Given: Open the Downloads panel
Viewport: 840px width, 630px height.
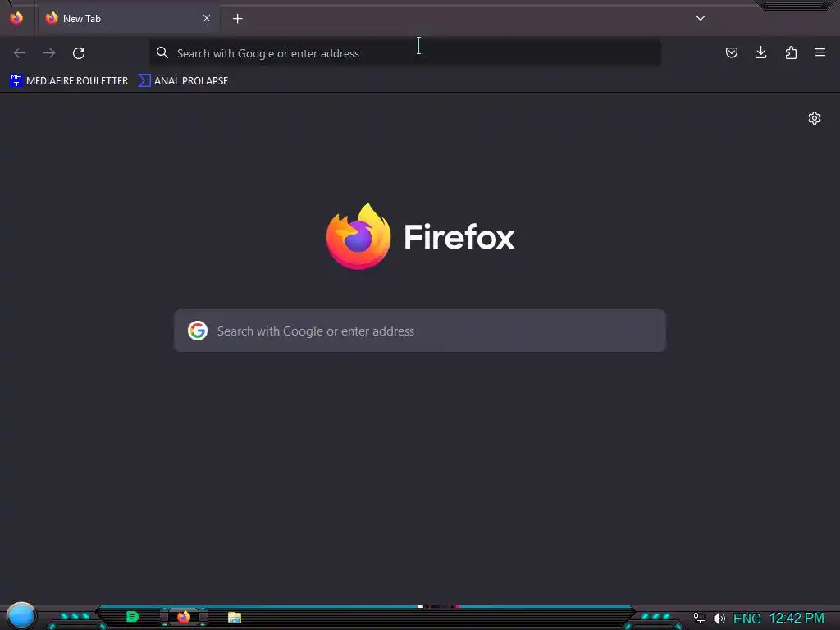Looking at the screenshot, I should pos(760,52).
